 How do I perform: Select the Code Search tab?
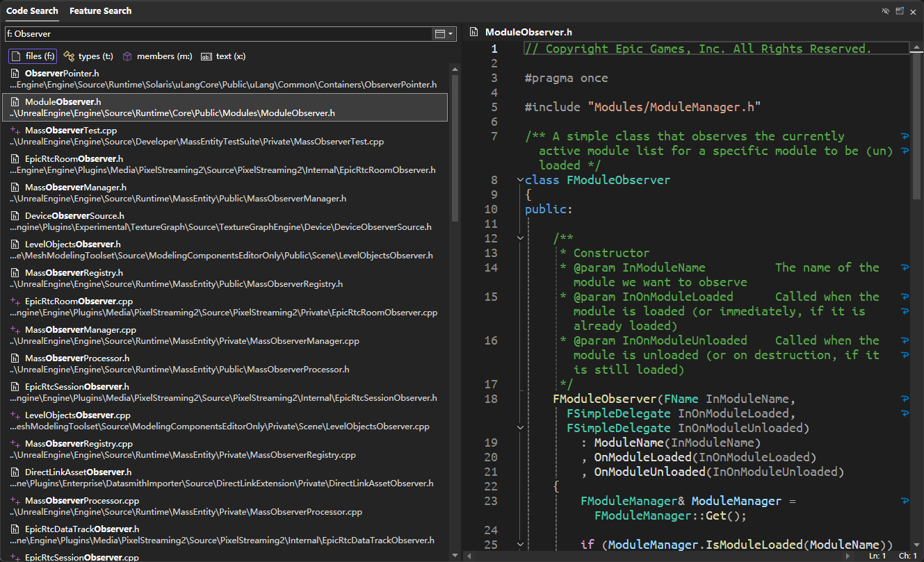[31, 11]
